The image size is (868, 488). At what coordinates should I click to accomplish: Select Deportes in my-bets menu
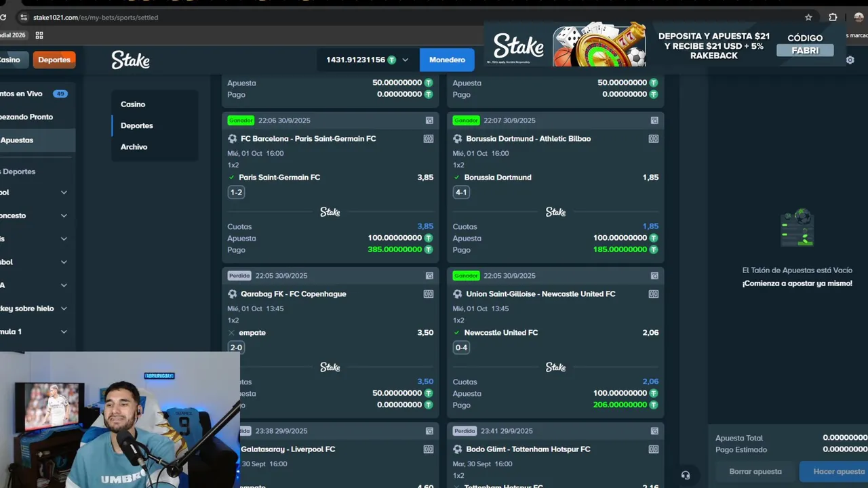point(137,125)
